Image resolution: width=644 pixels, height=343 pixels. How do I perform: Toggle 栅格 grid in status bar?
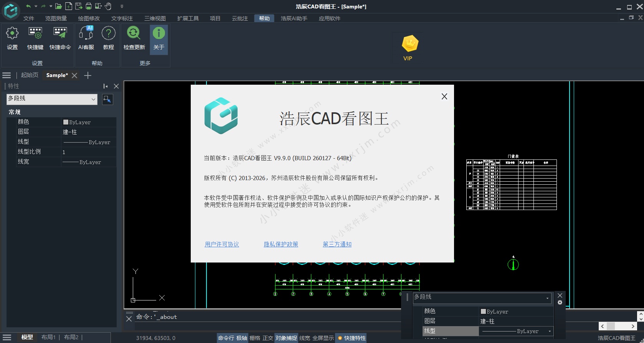(x=255, y=338)
